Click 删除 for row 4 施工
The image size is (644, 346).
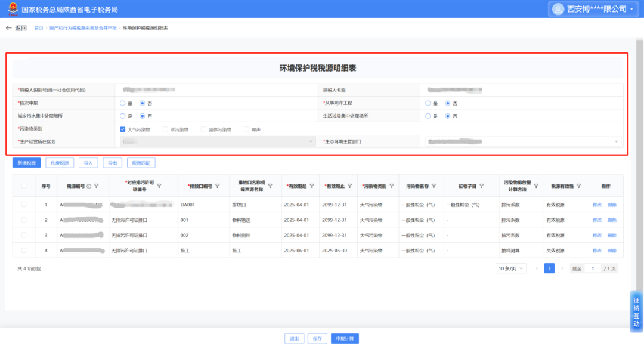click(612, 251)
